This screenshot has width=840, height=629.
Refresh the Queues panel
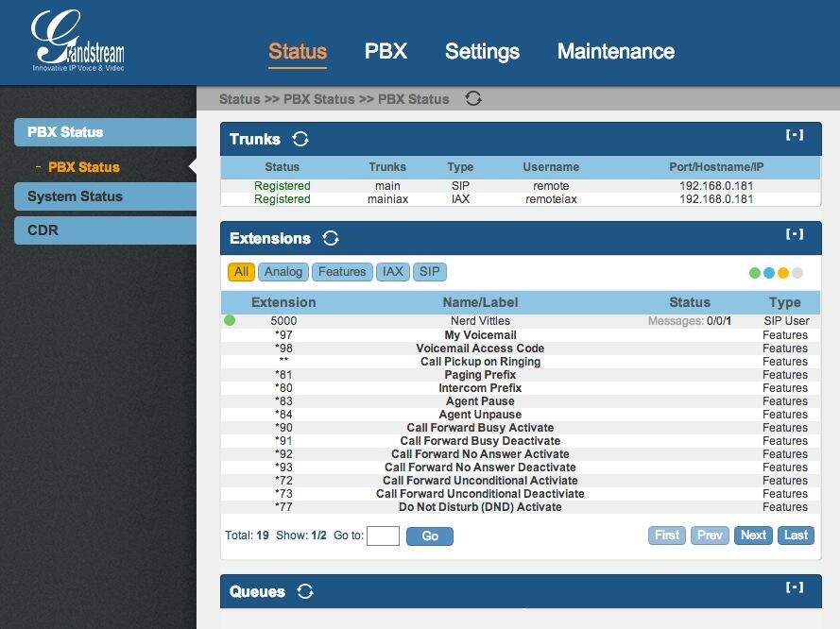(305, 591)
